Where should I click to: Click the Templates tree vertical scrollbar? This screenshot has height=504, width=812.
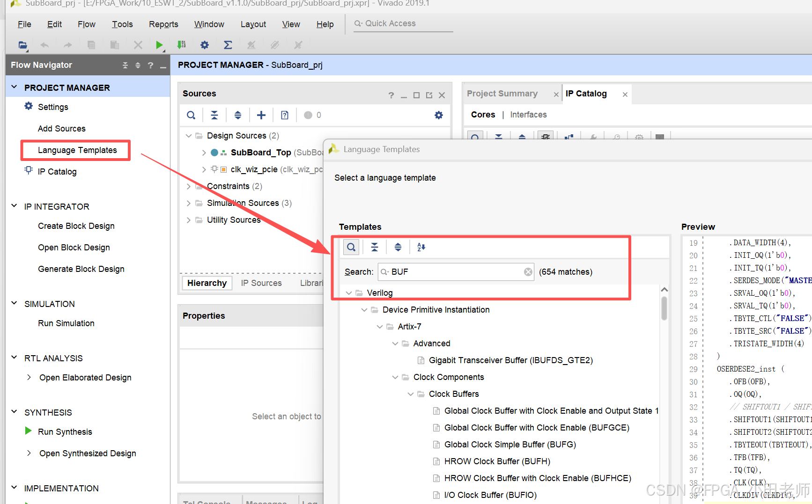coord(664,309)
